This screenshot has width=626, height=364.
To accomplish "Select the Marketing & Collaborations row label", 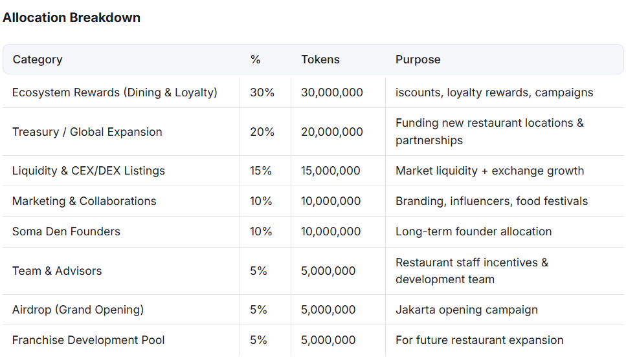I will point(84,201).
